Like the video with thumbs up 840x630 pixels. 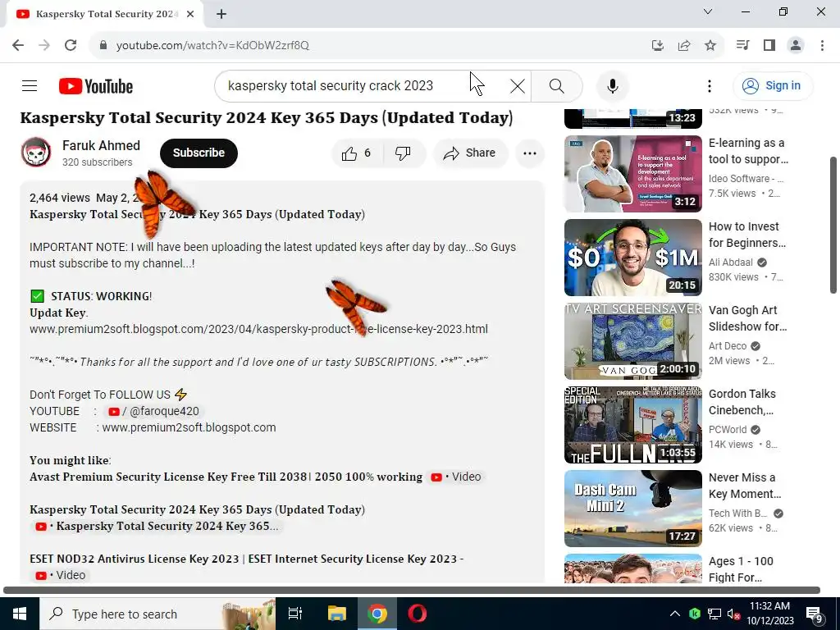point(358,153)
